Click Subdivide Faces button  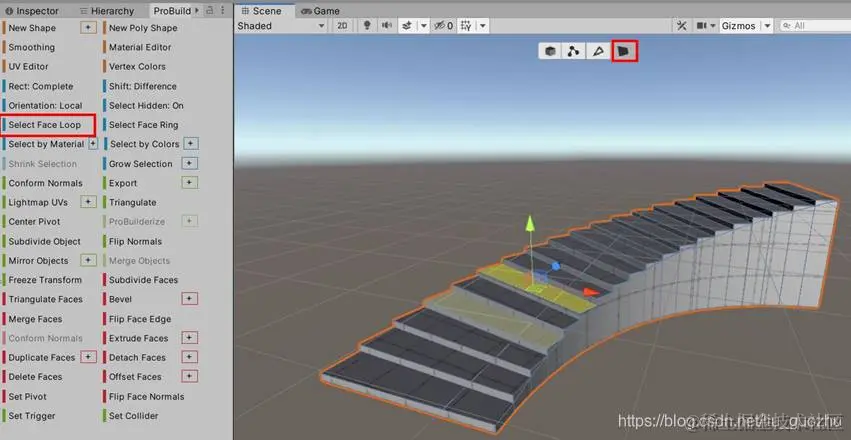(143, 280)
